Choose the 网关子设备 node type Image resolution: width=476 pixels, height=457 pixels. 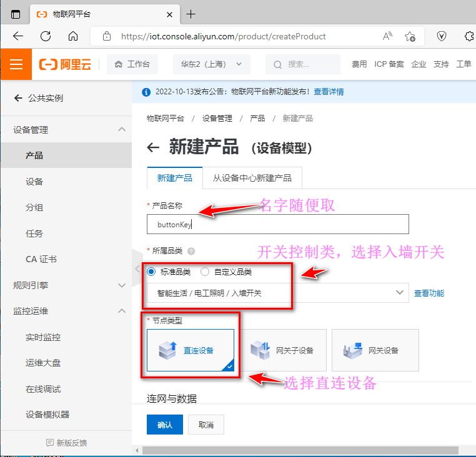pyautogui.click(x=283, y=350)
